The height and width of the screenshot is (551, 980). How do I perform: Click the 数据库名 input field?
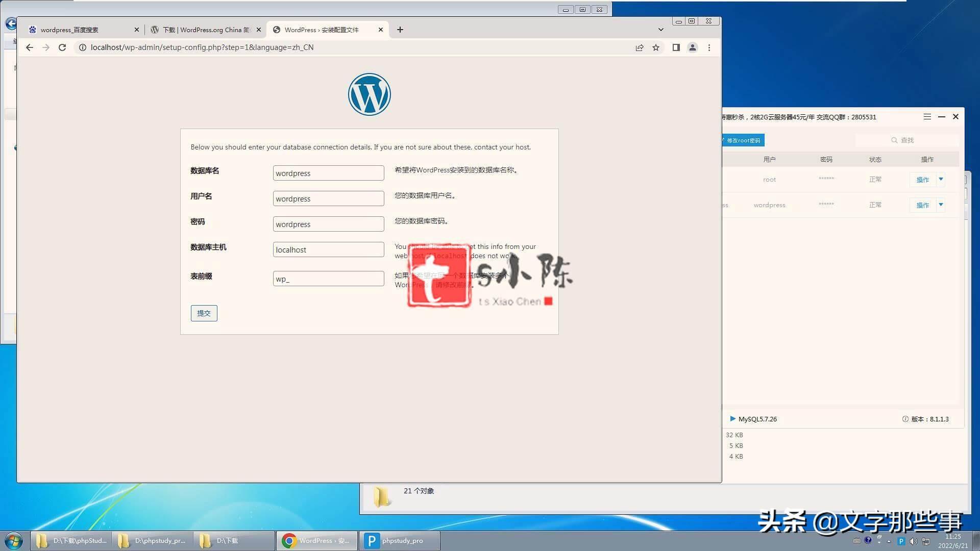click(327, 172)
